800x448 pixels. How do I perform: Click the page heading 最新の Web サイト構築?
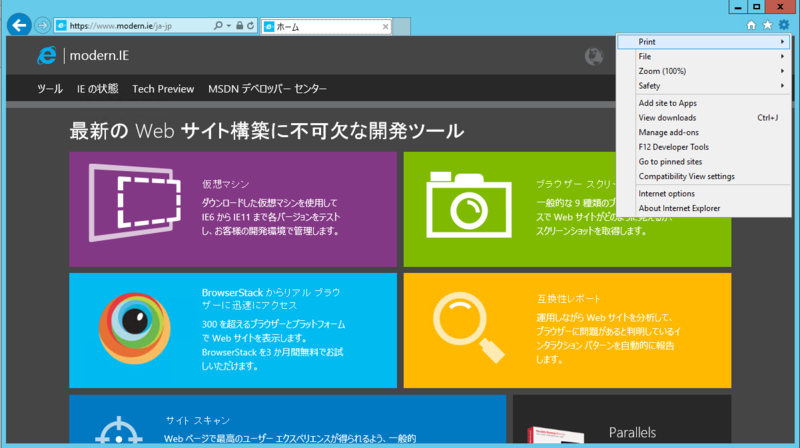click(x=266, y=131)
